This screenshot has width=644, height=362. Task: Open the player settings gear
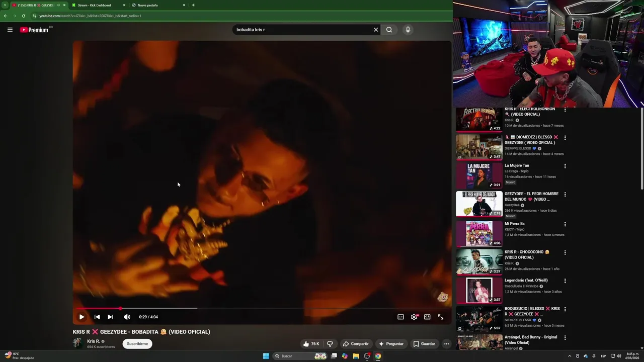tap(414, 317)
